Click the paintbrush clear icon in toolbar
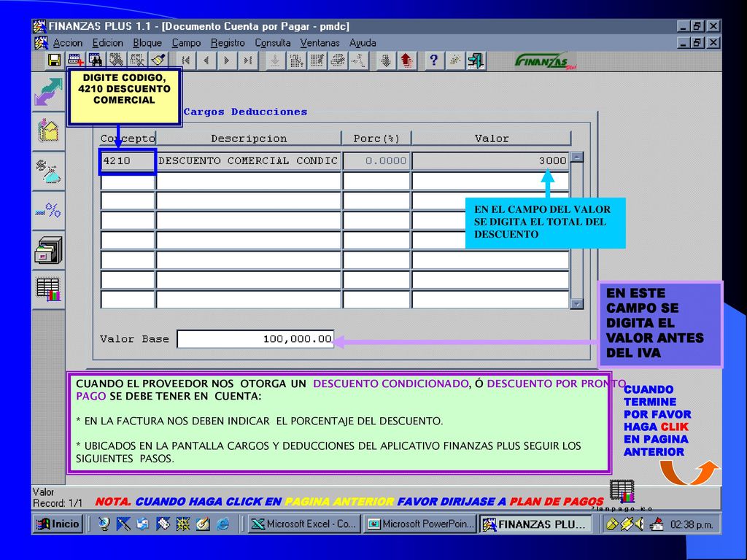This screenshot has height=560, width=747. 158,61
